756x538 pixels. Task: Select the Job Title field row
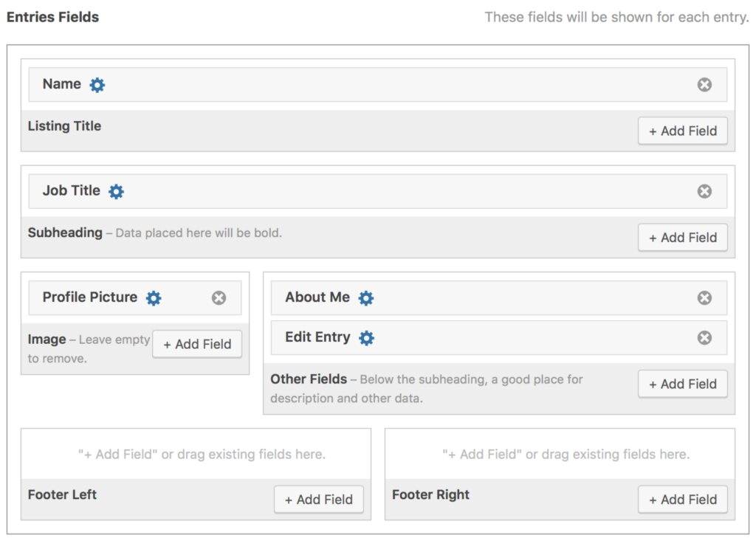pyautogui.click(x=377, y=191)
